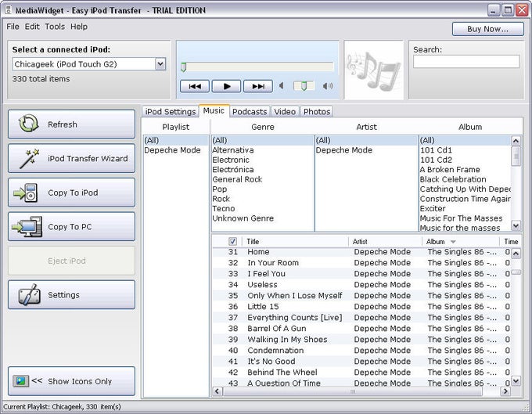Click the Search input field
532x414 pixels.
(x=466, y=61)
